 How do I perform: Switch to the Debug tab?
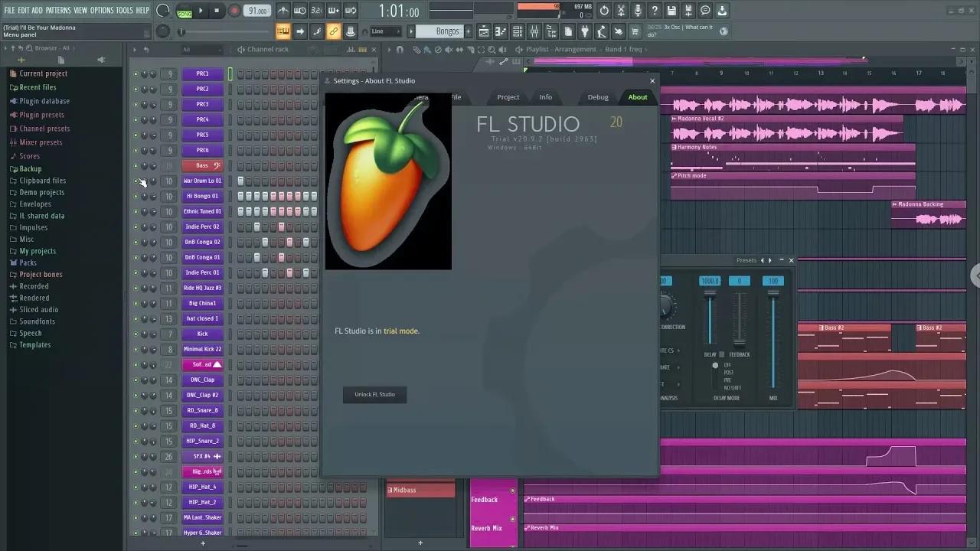(596, 96)
